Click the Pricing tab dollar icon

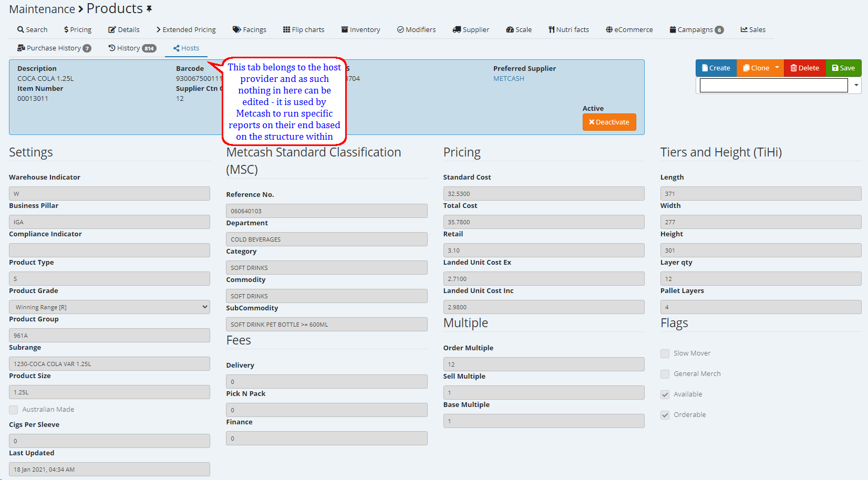tap(66, 30)
